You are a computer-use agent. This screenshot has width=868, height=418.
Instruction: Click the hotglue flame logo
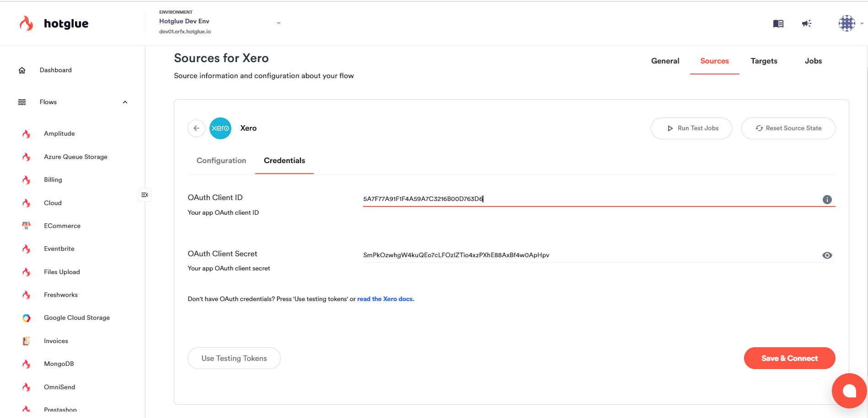click(27, 23)
